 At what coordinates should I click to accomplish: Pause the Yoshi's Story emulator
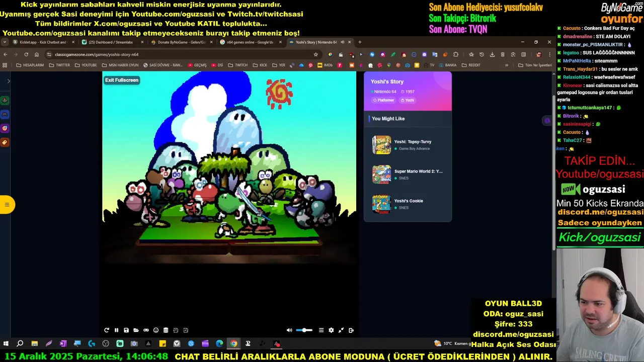pos(116,330)
